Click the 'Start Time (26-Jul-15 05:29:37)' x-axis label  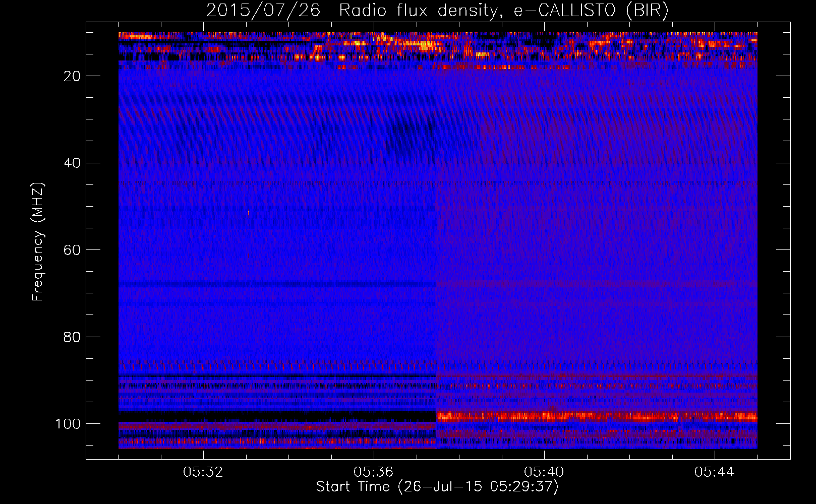(x=437, y=487)
